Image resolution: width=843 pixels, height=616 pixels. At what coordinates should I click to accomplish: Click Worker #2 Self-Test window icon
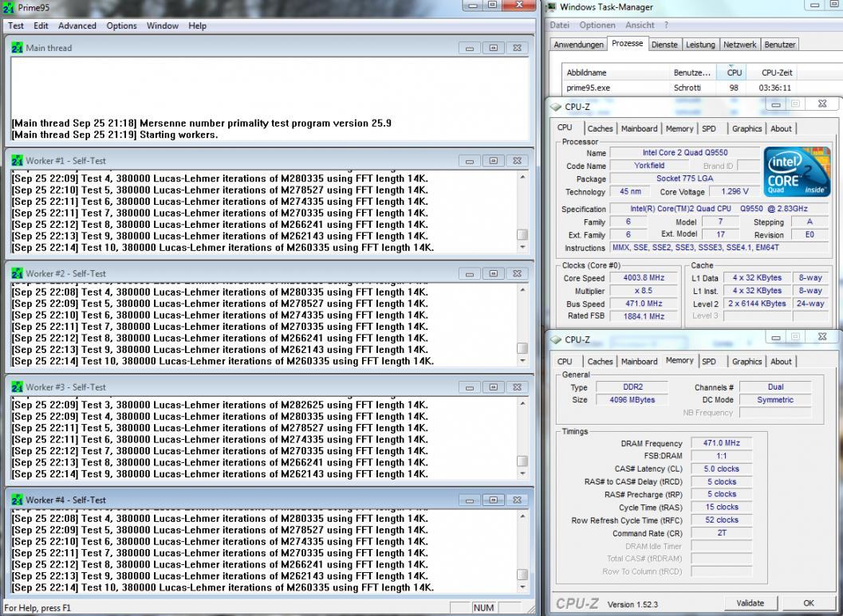(x=18, y=273)
